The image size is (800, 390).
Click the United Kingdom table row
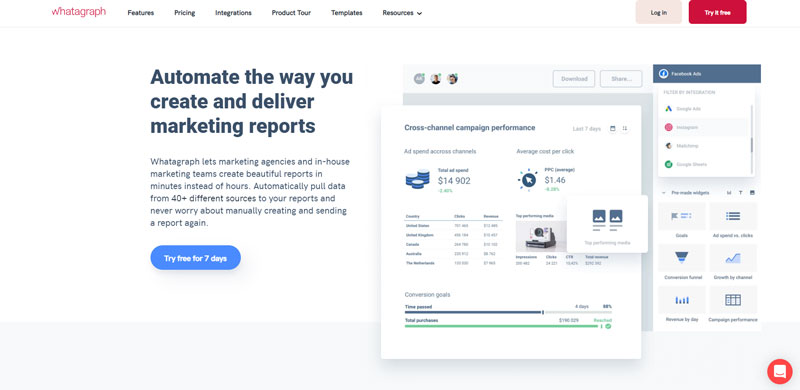click(454, 235)
